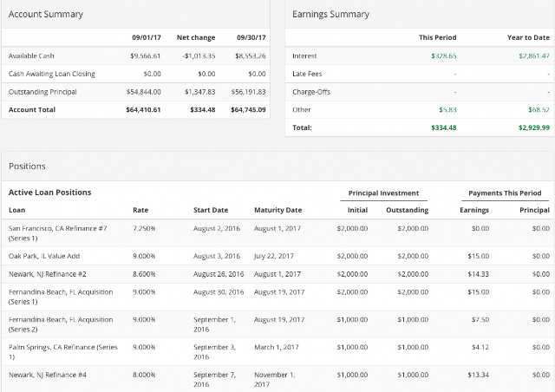Click the year-to-date total $2,929.99
Image resolution: width=555 pixels, height=392 pixels.
coord(534,127)
